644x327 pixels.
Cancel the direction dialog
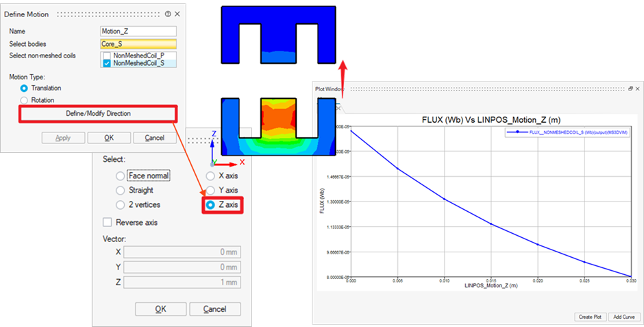coord(215,309)
